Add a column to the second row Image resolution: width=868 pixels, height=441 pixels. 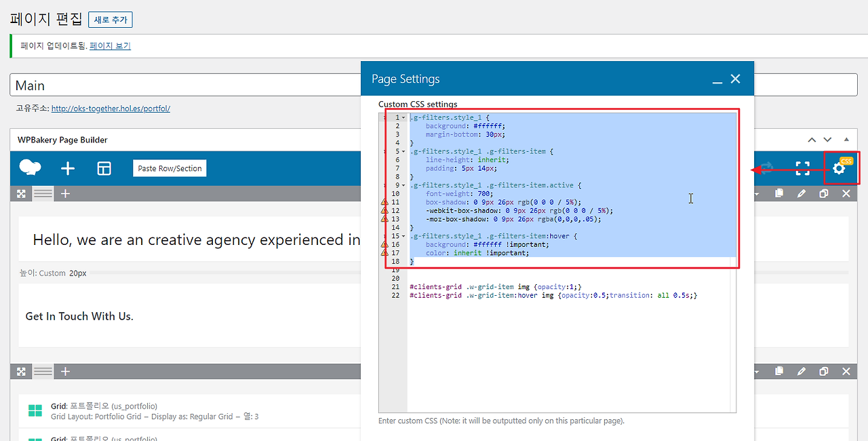tap(65, 371)
